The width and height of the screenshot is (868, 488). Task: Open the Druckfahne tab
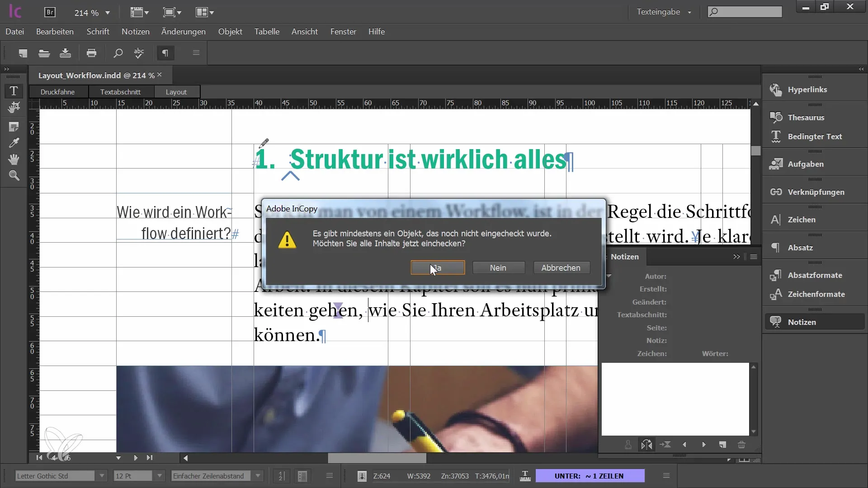[x=58, y=92]
